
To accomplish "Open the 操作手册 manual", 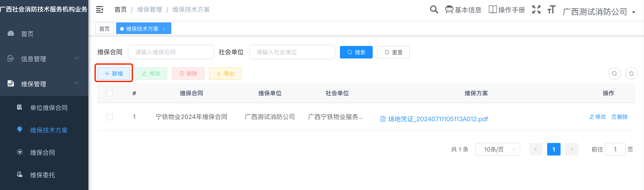I will click(507, 10).
